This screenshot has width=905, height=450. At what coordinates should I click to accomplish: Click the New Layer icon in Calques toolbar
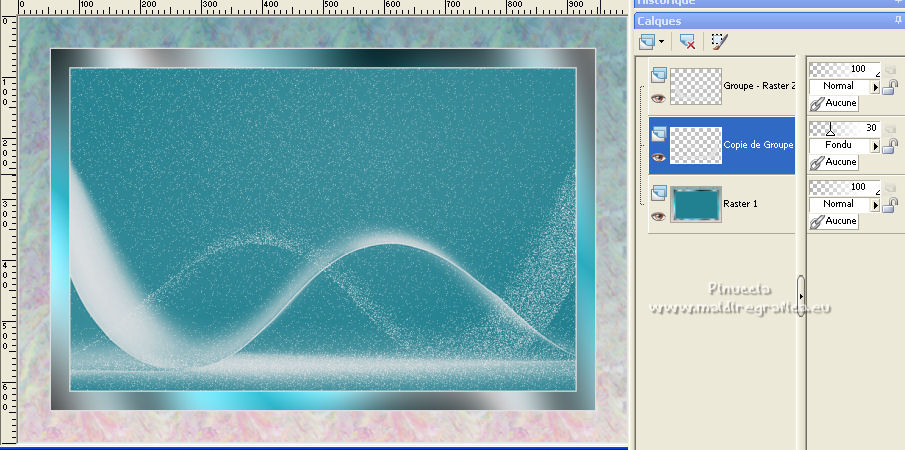coord(647,42)
